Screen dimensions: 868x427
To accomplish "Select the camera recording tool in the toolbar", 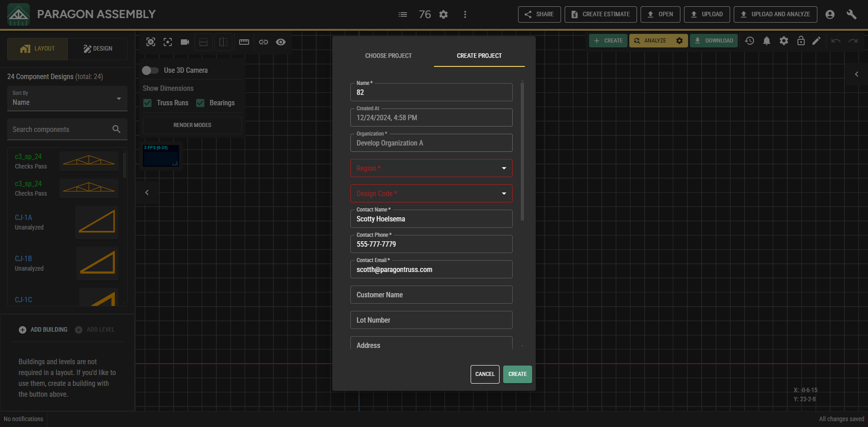I will coord(184,42).
